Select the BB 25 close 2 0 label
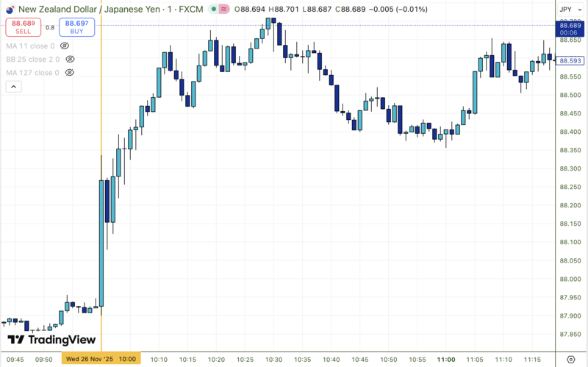The image size is (588, 367). 32,60
